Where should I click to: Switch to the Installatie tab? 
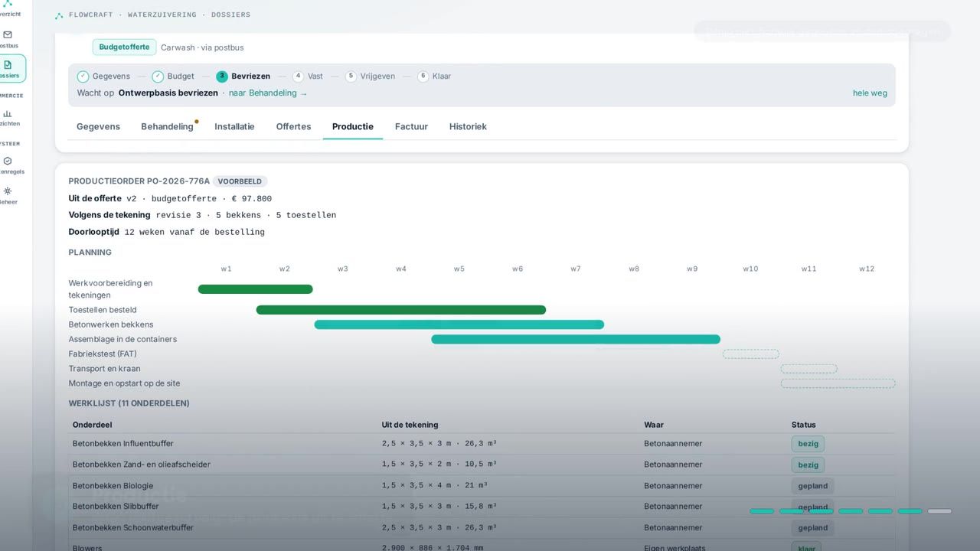point(234,126)
